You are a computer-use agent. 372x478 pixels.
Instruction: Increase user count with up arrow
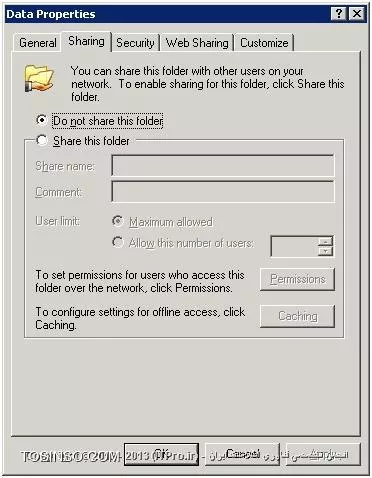click(x=325, y=241)
